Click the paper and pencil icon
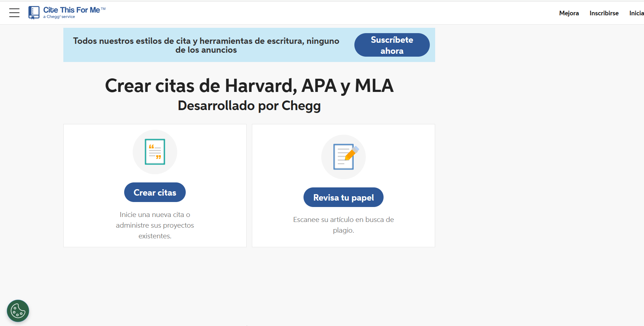The width and height of the screenshot is (644, 326). (343, 157)
